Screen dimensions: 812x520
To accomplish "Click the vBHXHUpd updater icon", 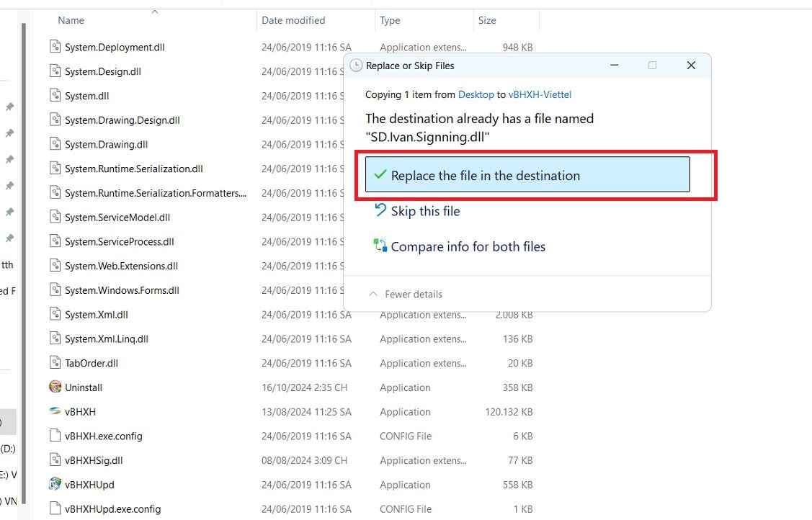I will [x=55, y=485].
